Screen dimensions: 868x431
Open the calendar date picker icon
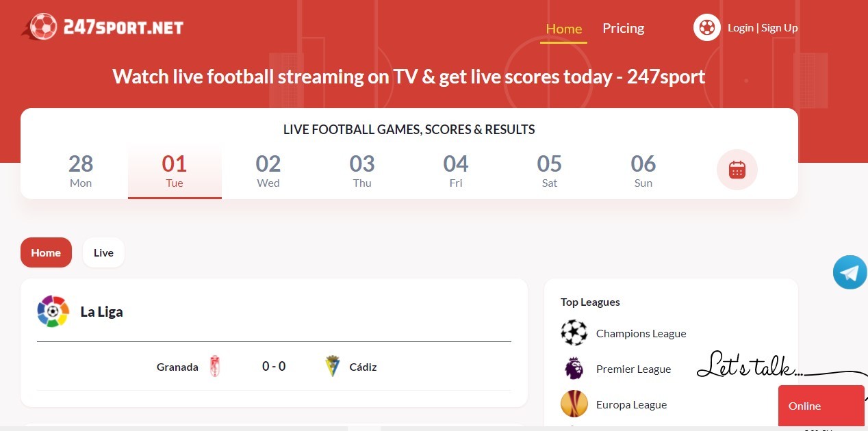pyautogui.click(x=737, y=170)
